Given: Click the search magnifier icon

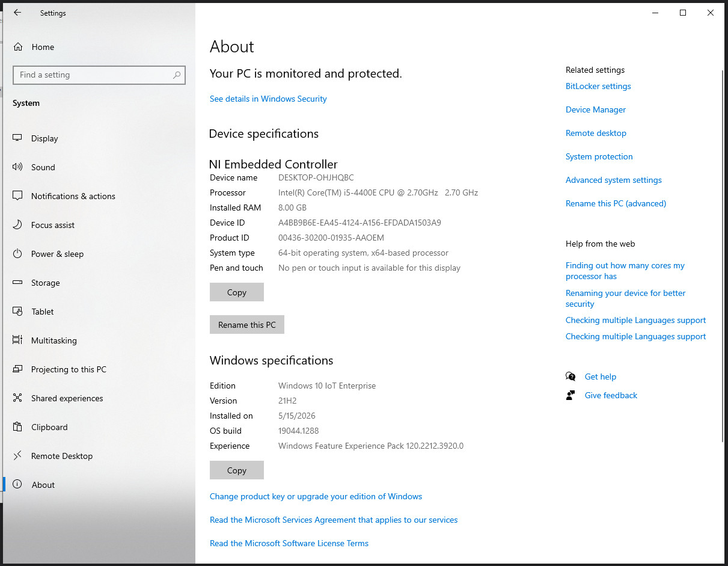Looking at the screenshot, I should [177, 75].
